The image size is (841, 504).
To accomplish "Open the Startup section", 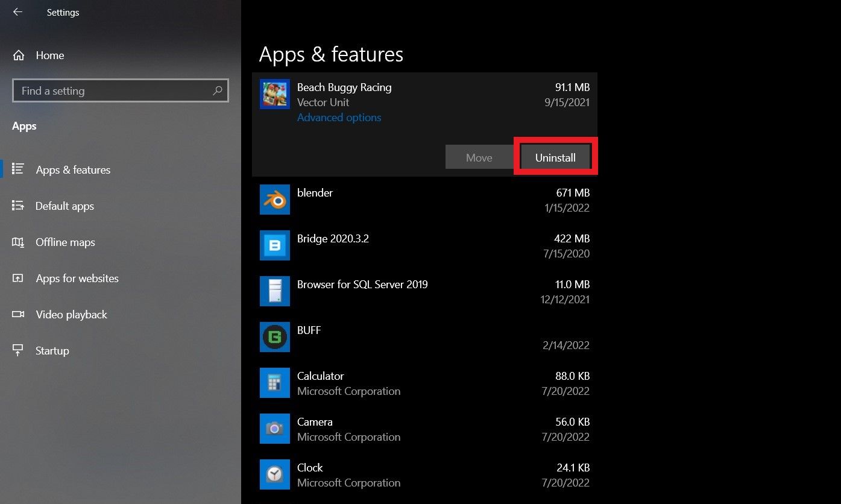I will point(52,350).
